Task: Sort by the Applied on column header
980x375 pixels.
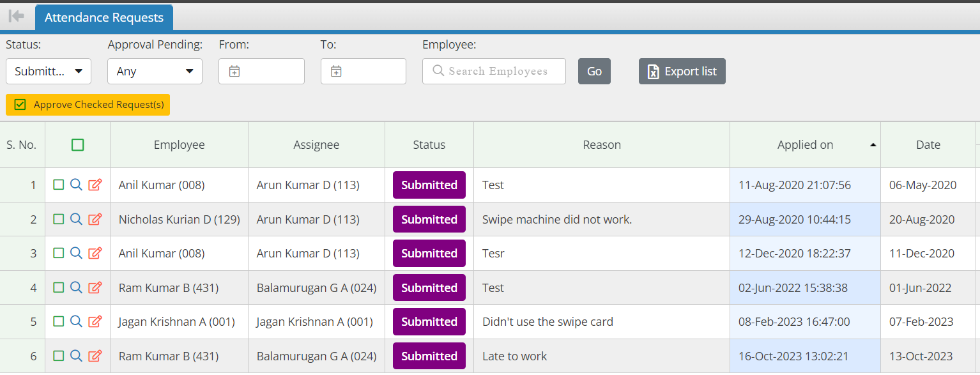Action: point(805,145)
